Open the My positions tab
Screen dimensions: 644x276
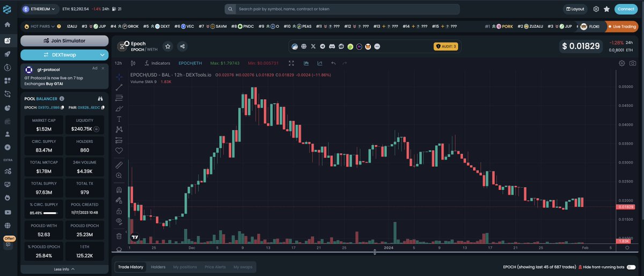[185, 267]
